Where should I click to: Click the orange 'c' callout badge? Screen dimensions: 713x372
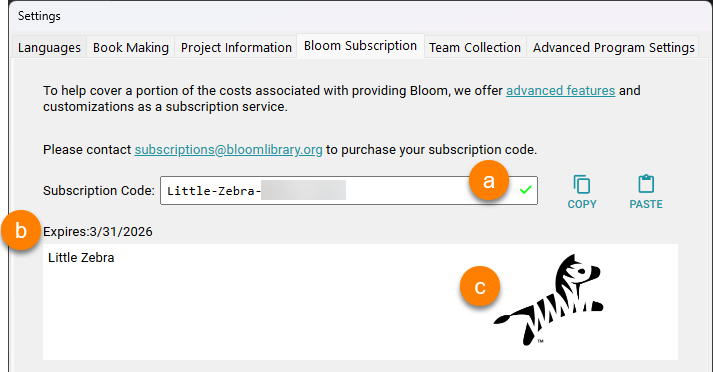click(x=480, y=287)
